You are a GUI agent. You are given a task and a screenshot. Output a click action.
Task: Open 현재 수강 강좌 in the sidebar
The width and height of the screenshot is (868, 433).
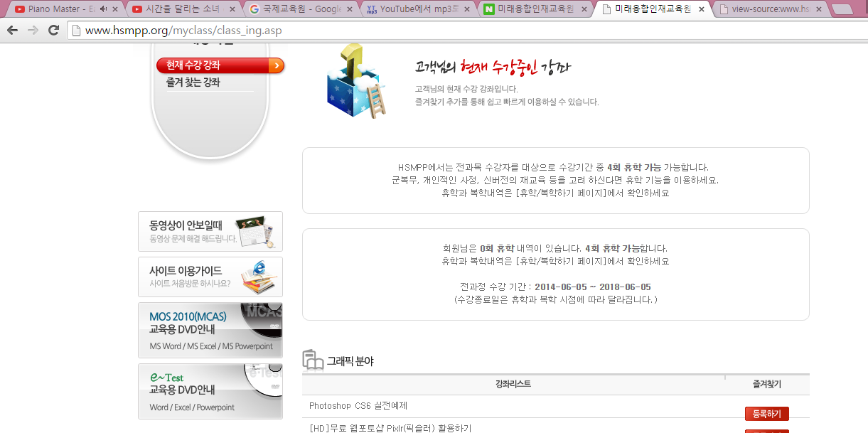pos(220,65)
